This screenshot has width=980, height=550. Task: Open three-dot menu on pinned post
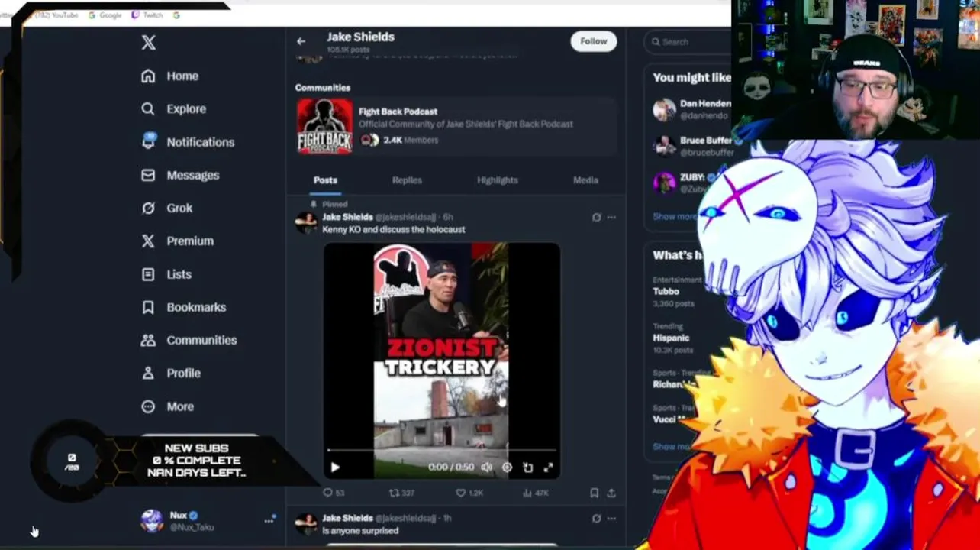tap(611, 217)
